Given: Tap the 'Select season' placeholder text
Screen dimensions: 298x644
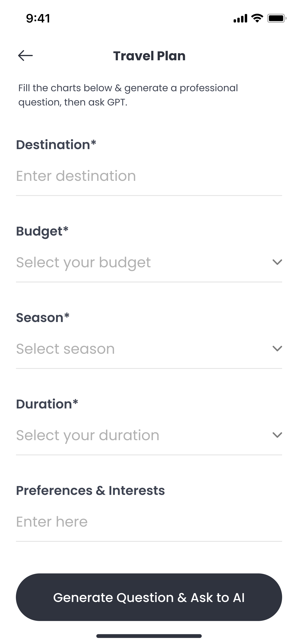Looking at the screenshot, I should tap(65, 349).
